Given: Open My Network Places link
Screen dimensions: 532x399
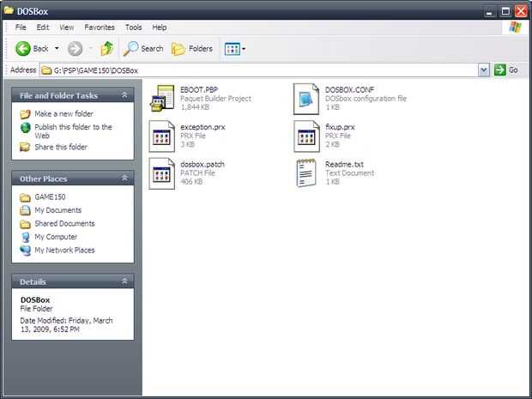Looking at the screenshot, I should pyautogui.click(x=65, y=250).
